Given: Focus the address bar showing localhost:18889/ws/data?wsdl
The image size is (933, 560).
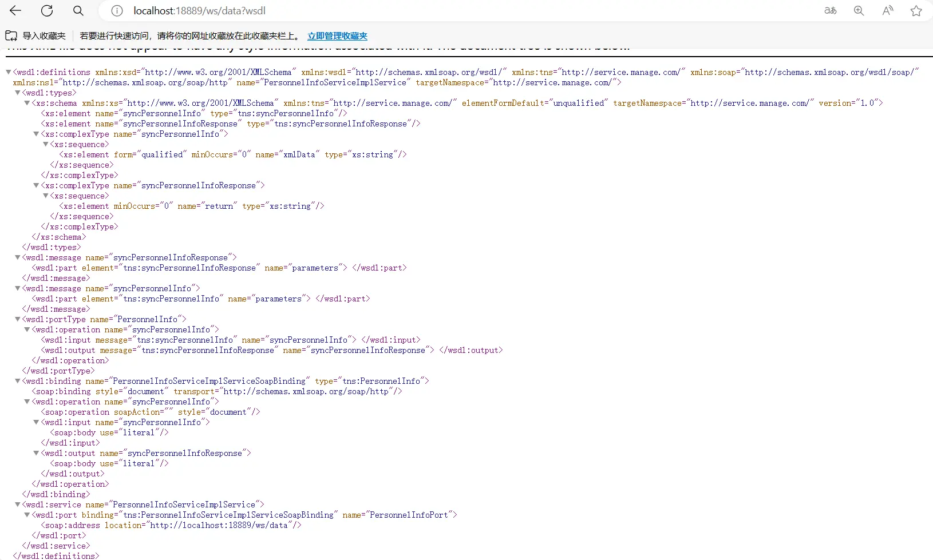Looking at the screenshot, I should click(458, 11).
